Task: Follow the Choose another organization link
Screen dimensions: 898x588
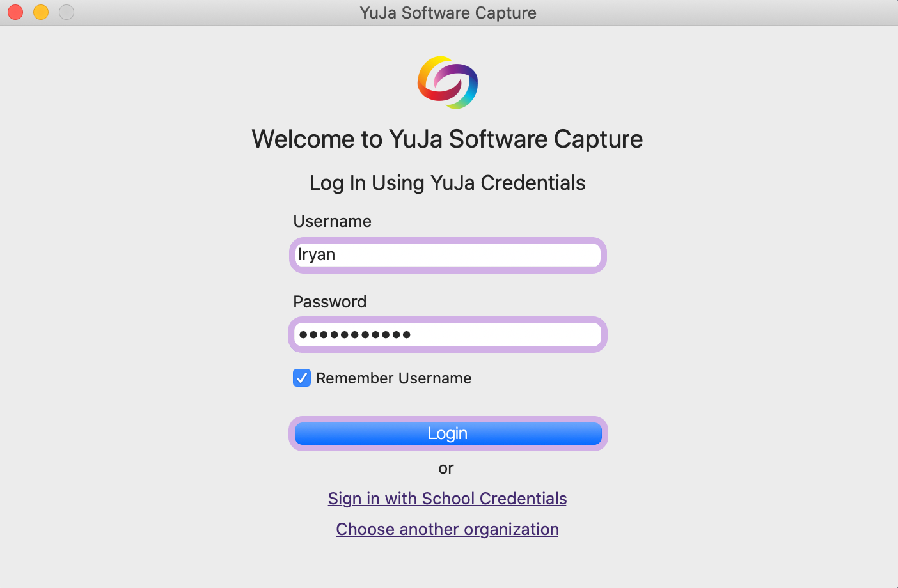Action: tap(447, 529)
